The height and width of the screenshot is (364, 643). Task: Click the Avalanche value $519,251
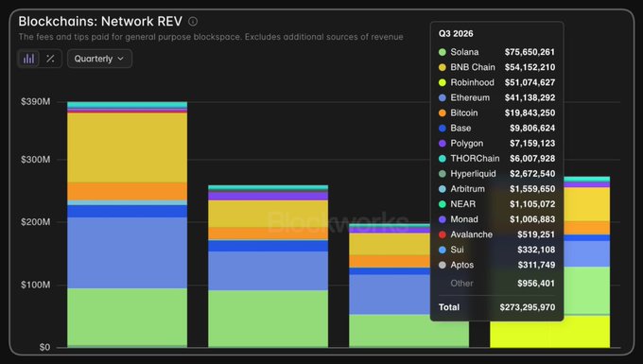[x=536, y=234]
